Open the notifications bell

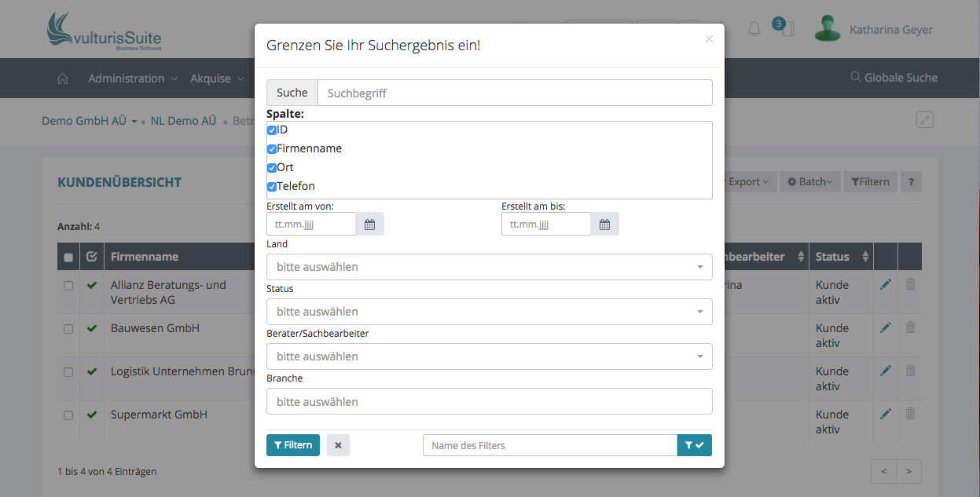tap(754, 30)
